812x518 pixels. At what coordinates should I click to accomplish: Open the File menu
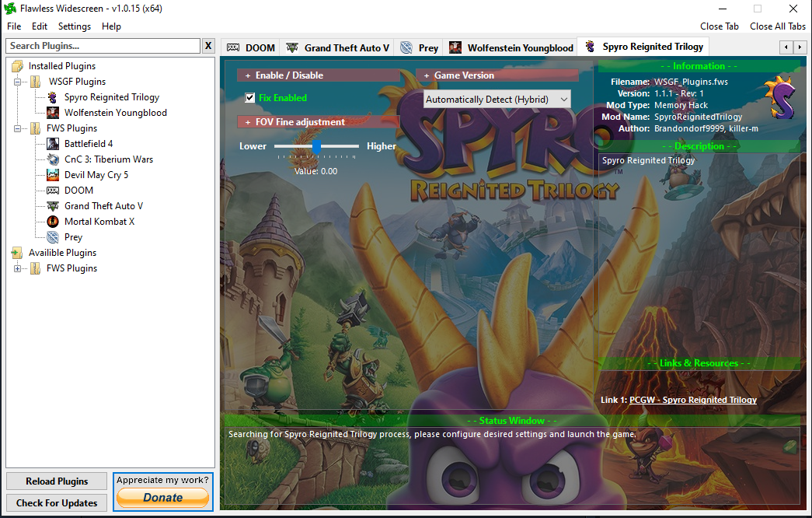click(14, 26)
